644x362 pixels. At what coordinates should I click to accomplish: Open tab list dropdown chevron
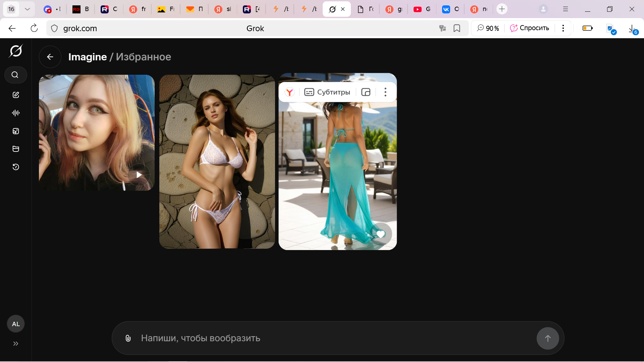click(x=28, y=9)
